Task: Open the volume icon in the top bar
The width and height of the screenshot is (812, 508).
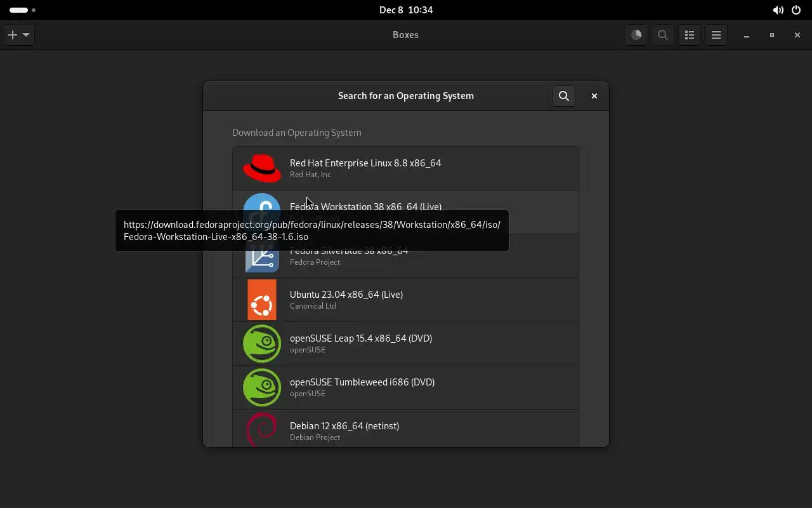Action: coord(778,10)
